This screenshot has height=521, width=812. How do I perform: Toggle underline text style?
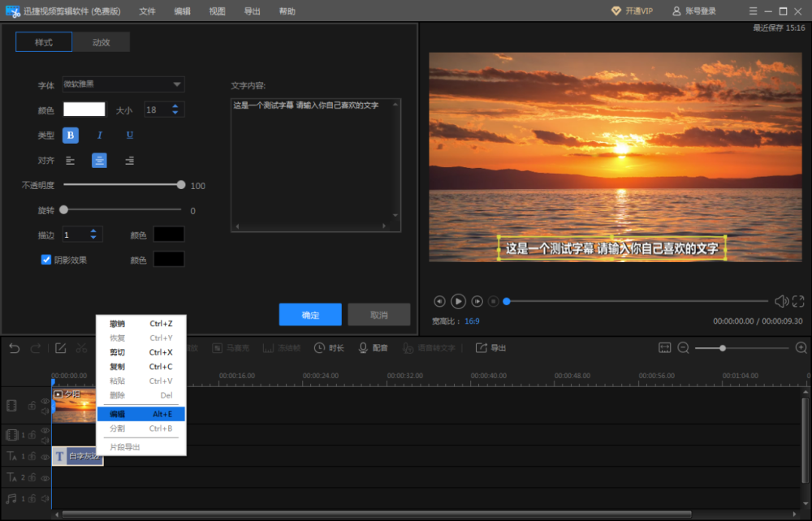pyautogui.click(x=129, y=135)
